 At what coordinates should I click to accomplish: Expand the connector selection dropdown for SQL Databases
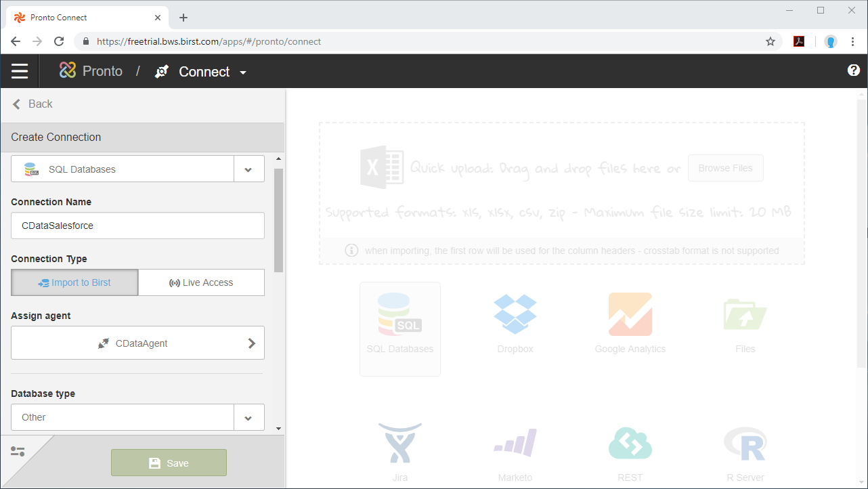248,169
